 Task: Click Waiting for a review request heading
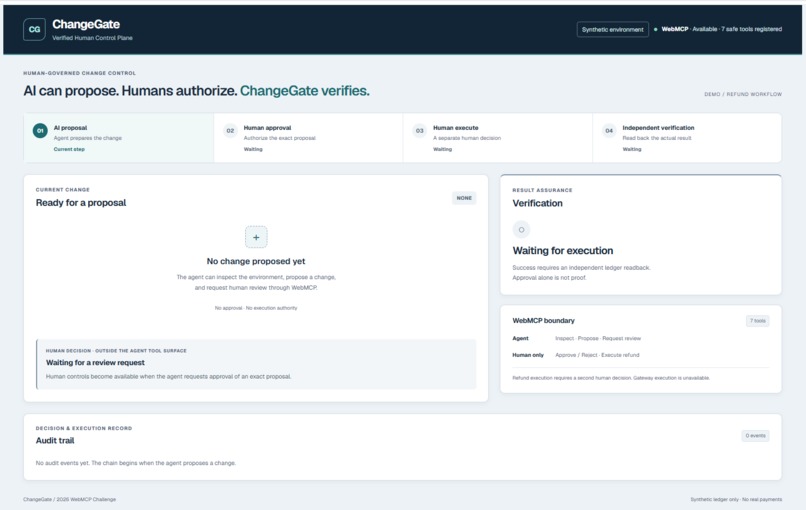[x=95, y=362]
